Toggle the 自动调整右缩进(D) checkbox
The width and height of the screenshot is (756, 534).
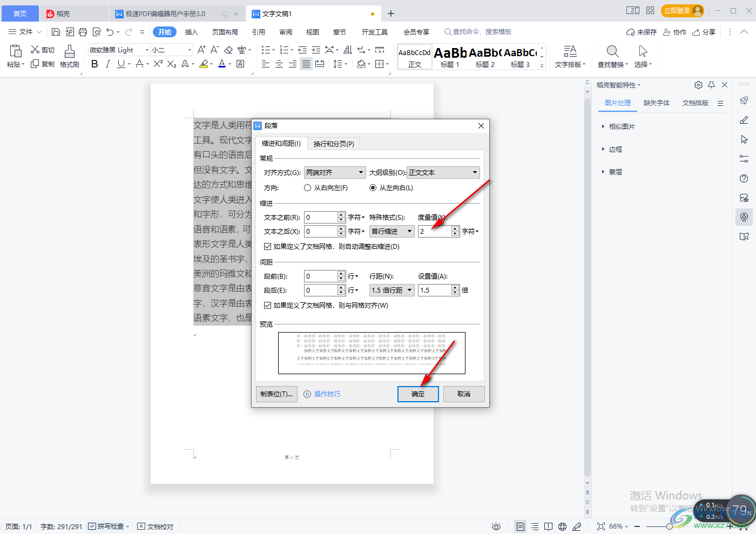point(267,246)
